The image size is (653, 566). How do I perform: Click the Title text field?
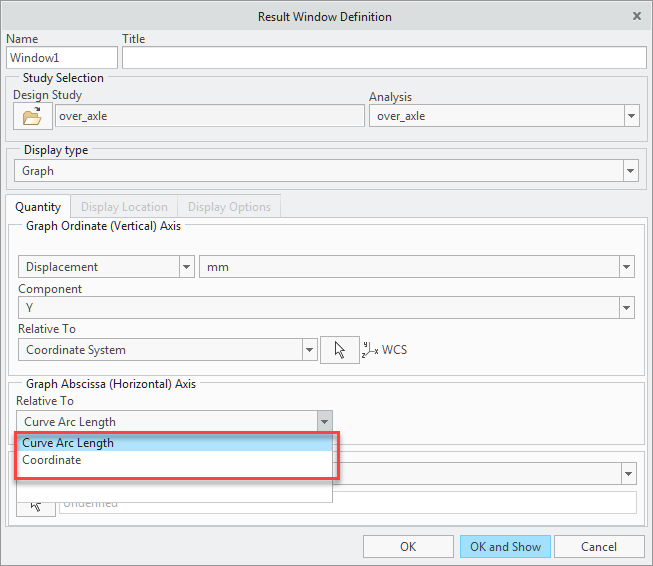pos(384,58)
